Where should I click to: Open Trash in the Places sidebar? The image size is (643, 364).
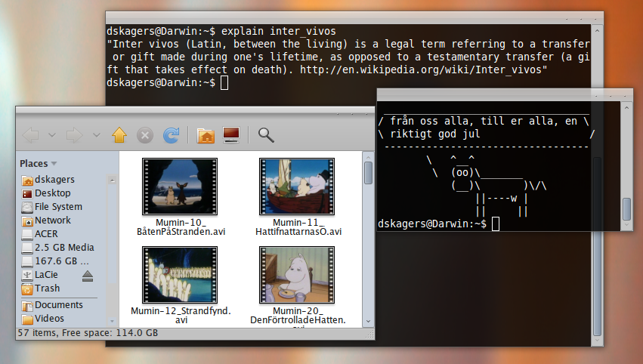point(47,288)
